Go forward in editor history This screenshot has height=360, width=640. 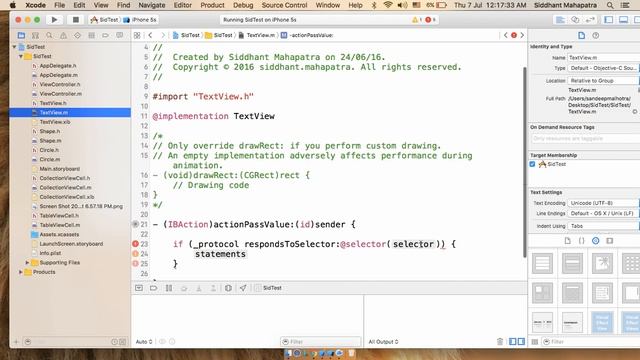163,36
